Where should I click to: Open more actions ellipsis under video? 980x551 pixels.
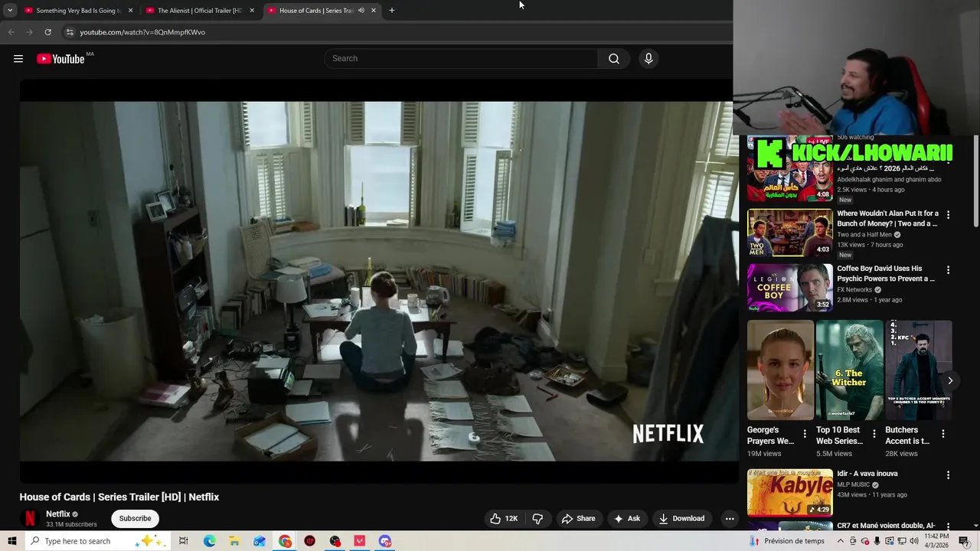tap(730, 519)
